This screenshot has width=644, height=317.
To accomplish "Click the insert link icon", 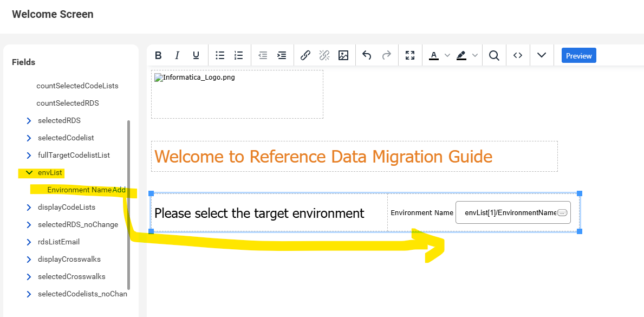I will tap(305, 55).
